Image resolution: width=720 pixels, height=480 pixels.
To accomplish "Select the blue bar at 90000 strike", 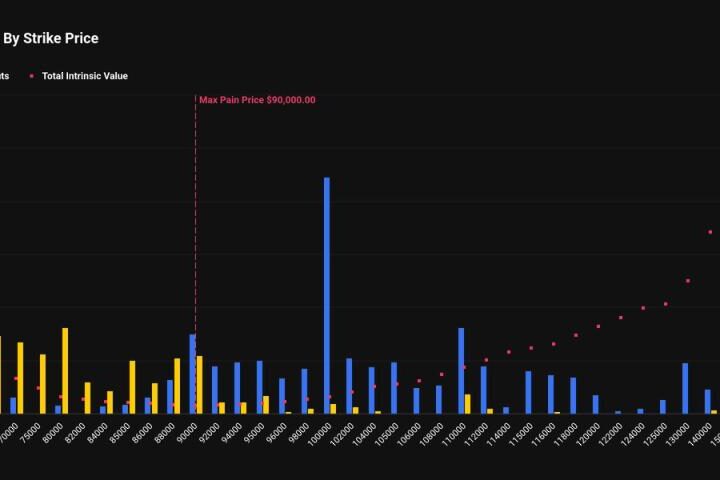I will (x=193, y=373).
